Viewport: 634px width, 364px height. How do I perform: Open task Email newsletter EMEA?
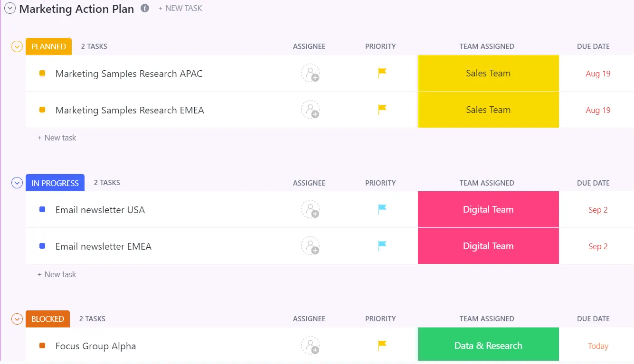tap(103, 246)
